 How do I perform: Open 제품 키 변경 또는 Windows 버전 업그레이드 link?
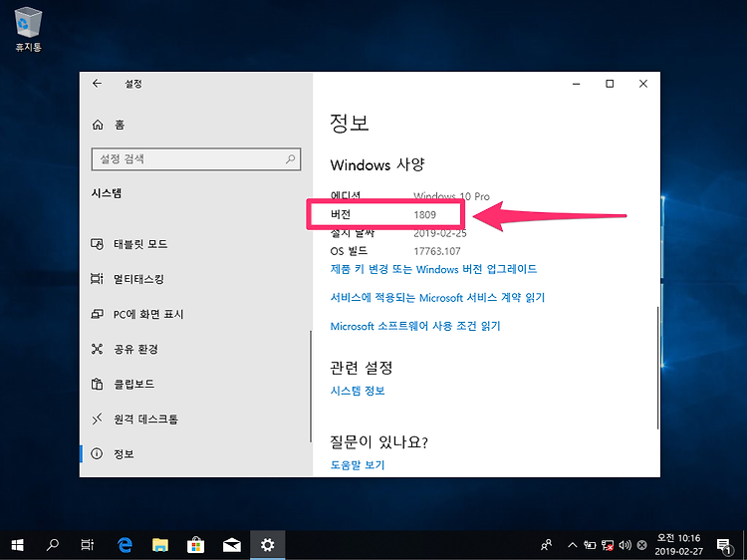433,269
